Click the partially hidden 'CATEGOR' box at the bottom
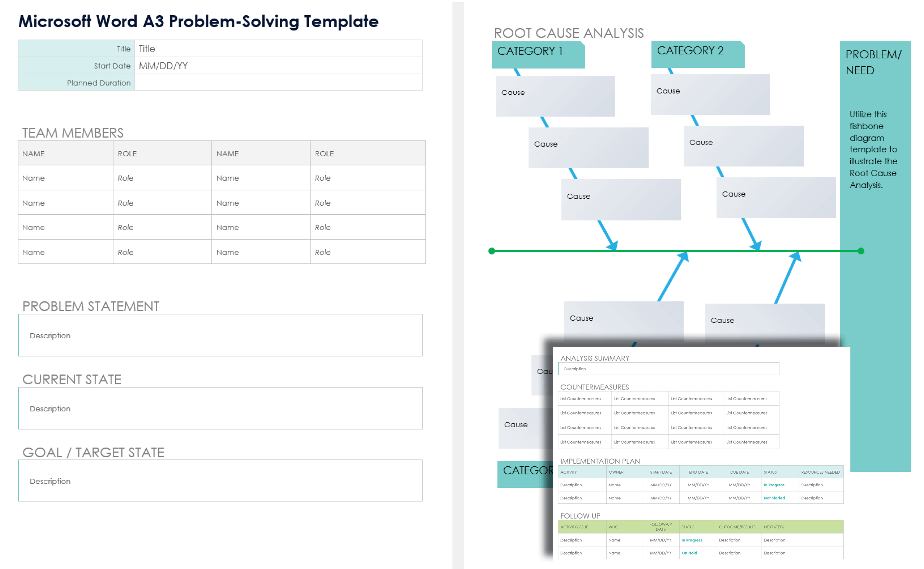The width and height of the screenshot is (924, 569). coord(525,474)
